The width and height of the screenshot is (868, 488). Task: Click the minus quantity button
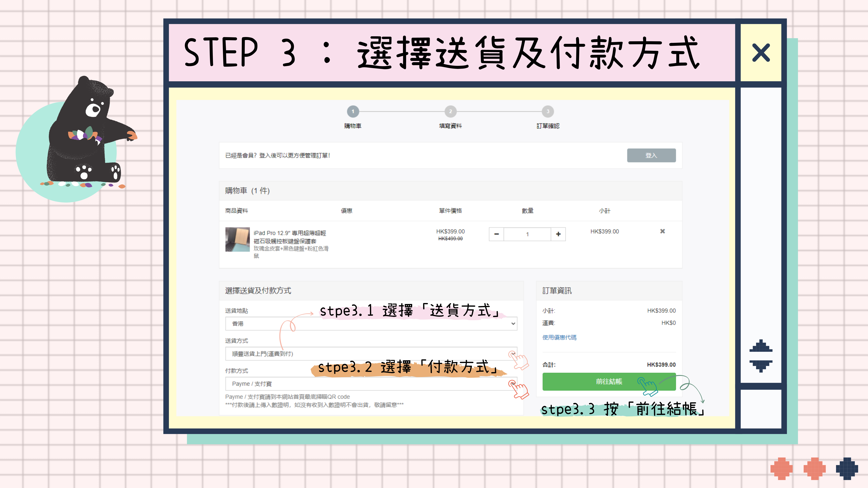[x=496, y=234]
